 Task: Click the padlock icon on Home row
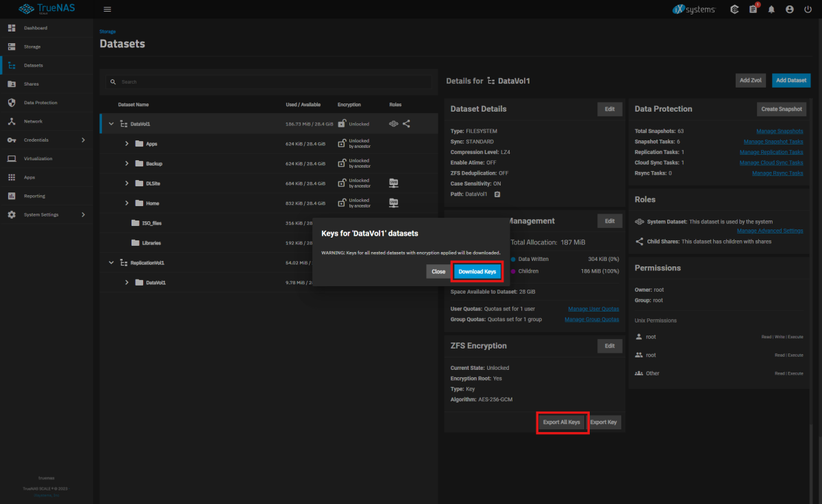tap(342, 203)
